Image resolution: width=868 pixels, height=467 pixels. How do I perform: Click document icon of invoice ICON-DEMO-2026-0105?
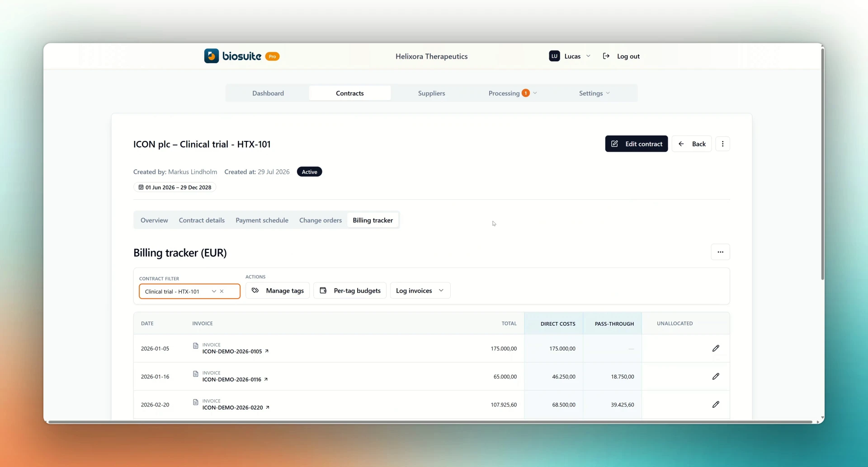[x=196, y=346]
